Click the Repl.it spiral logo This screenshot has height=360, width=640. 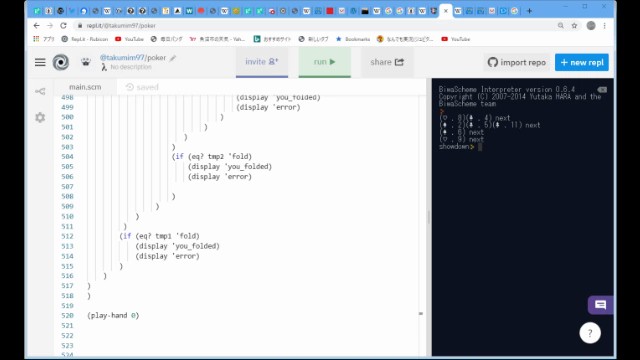tap(61, 62)
